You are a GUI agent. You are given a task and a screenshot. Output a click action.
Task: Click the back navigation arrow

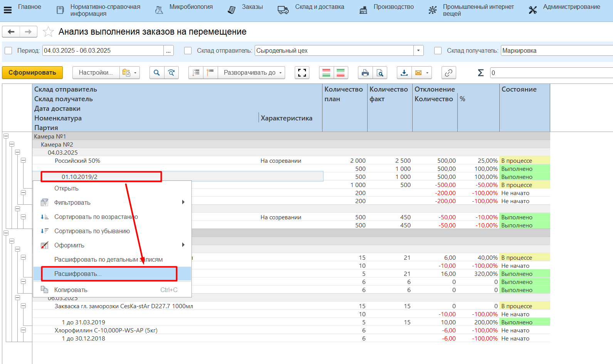click(x=11, y=32)
